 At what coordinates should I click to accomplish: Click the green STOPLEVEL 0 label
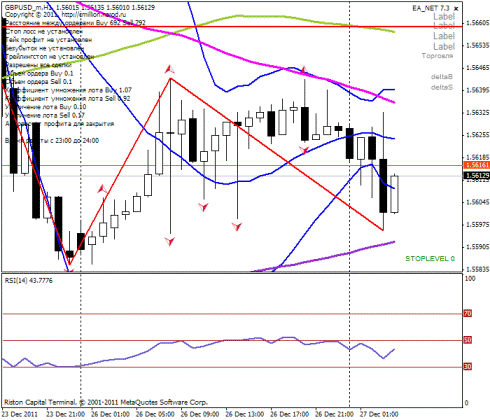[x=430, y=258]
